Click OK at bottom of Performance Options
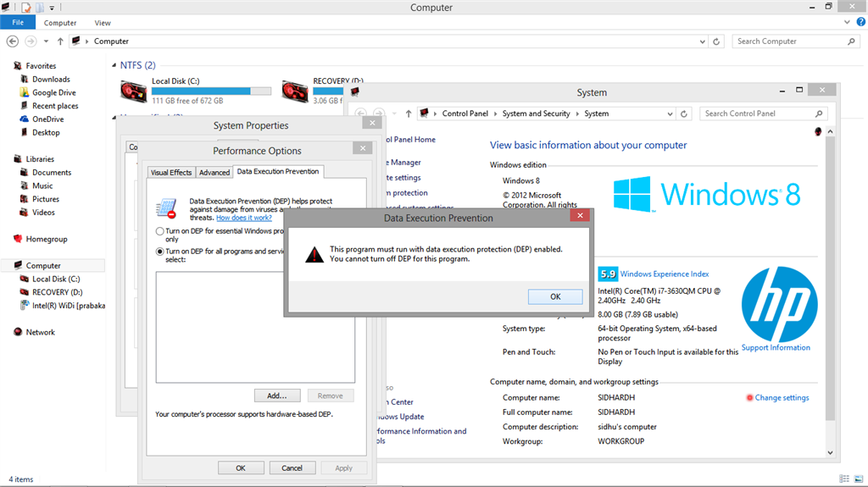This screenshot has height=487, width=868. pos(241,468)
